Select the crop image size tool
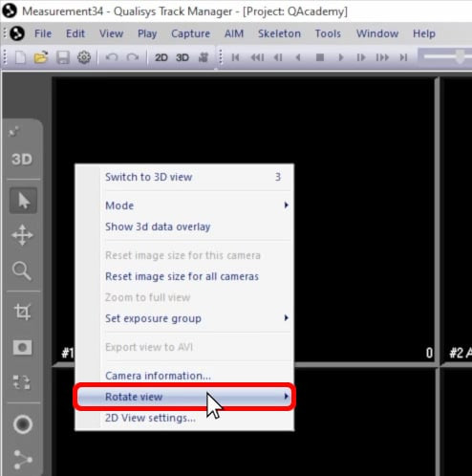The height and width of the screenshot is (476, 472). tap(22, 312)
